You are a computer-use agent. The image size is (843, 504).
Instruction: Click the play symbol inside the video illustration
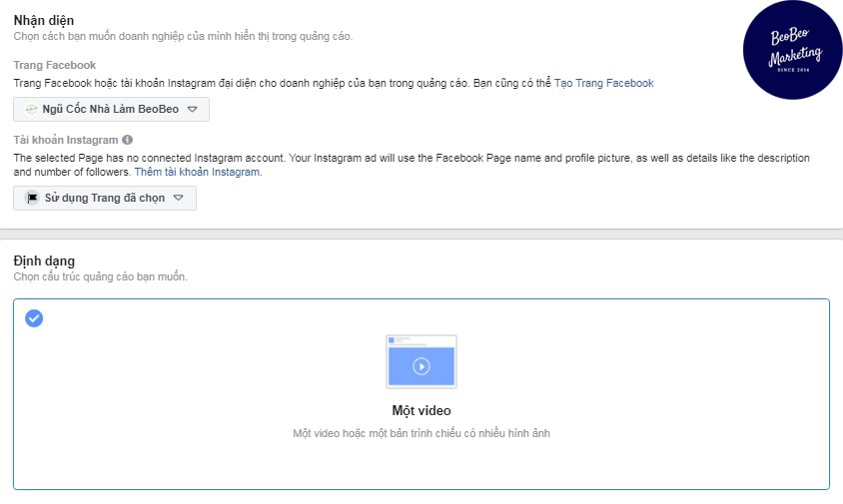421,366
